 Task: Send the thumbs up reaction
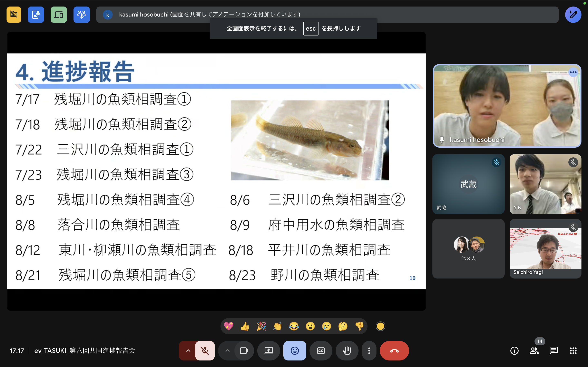pos(245,326)
